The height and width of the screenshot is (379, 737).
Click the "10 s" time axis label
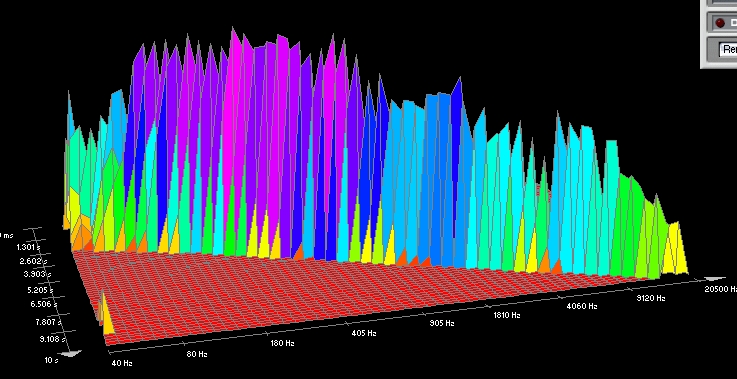tap(51, 360)
